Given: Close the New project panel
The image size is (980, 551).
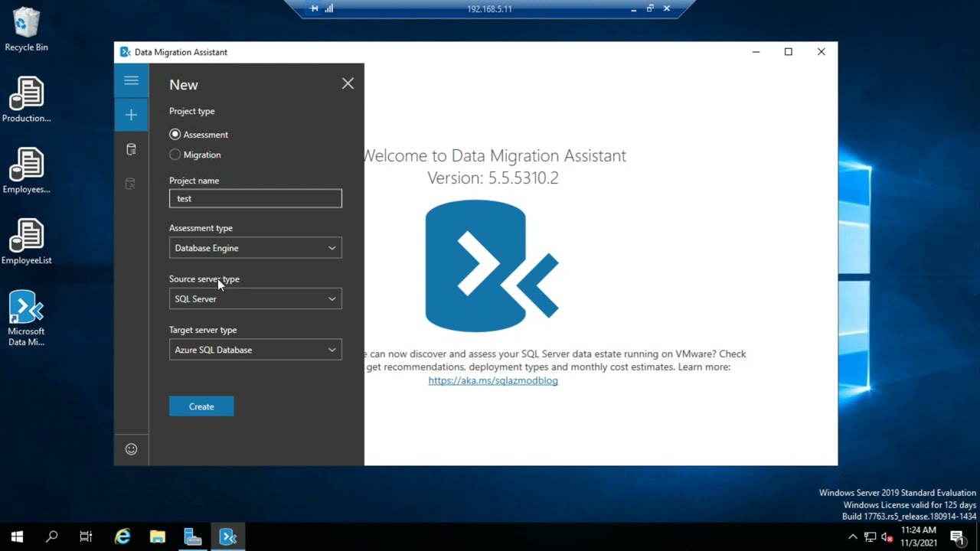Looking at the screenshot, I should click(x=348, y=83).
